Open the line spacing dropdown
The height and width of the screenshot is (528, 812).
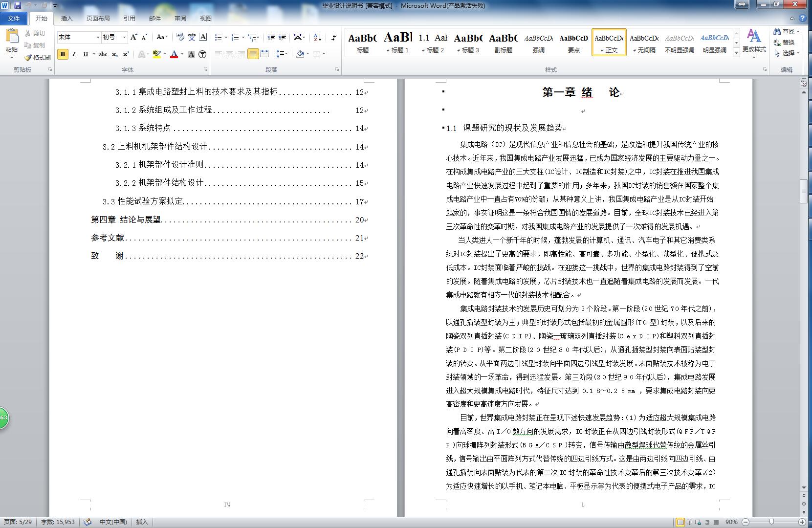[282, 54]
